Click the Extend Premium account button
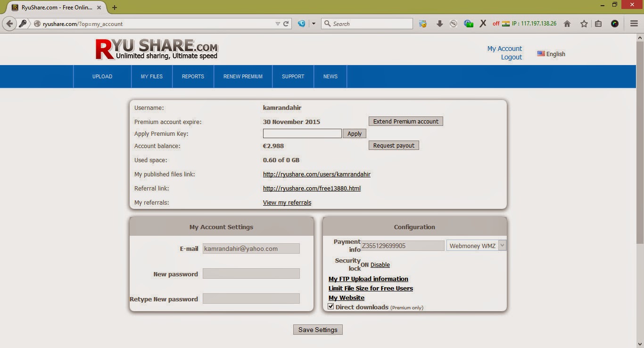644x348 pixels. [x=406, y=122]
